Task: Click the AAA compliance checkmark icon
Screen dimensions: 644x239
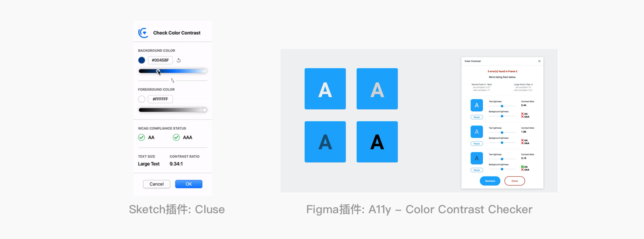Action: [x=176, y=137]
